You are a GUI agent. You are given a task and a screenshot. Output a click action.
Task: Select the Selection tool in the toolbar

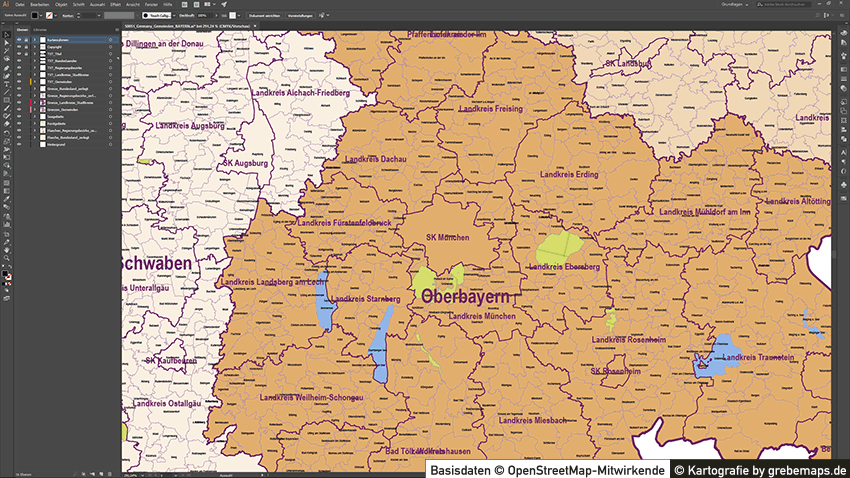click(x=7, y=36)
